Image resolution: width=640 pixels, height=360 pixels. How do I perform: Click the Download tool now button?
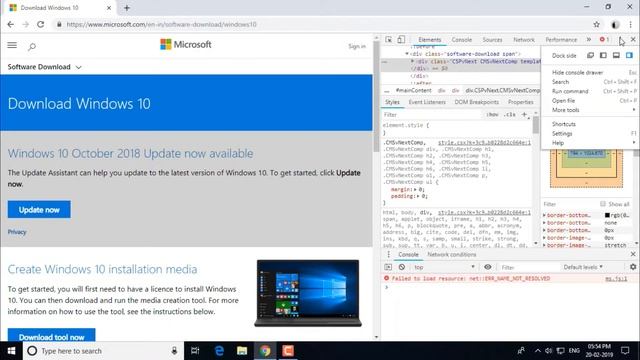pyautogui.click(x=51, y=336)
